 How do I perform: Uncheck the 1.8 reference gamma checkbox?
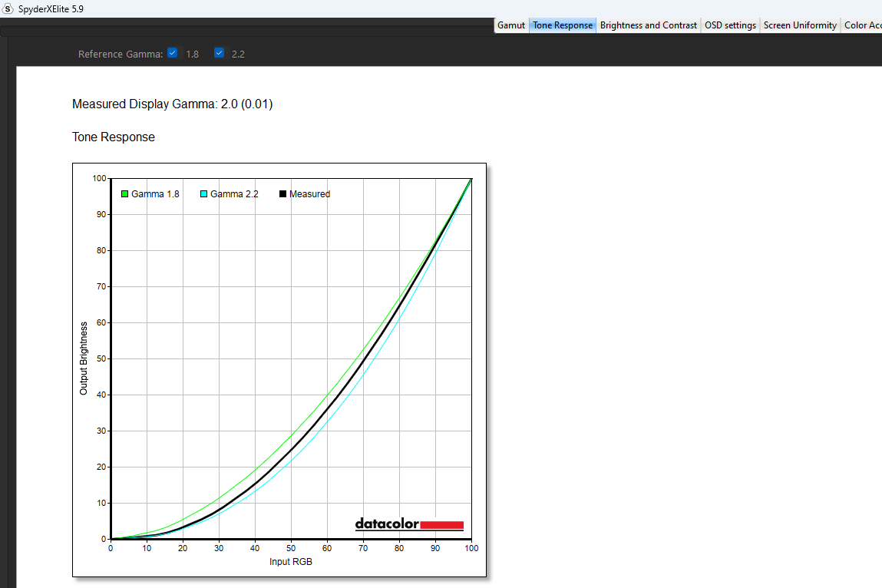pos(173,53)
